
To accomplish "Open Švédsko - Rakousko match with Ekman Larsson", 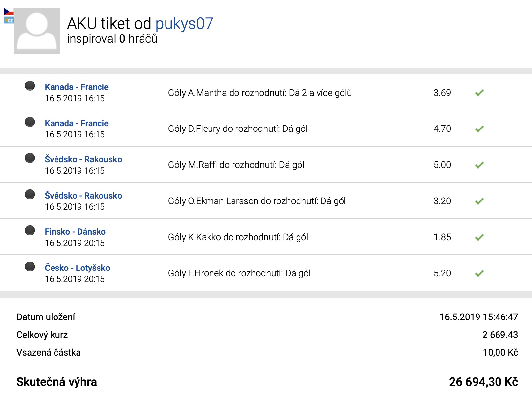I will [83, 196].
